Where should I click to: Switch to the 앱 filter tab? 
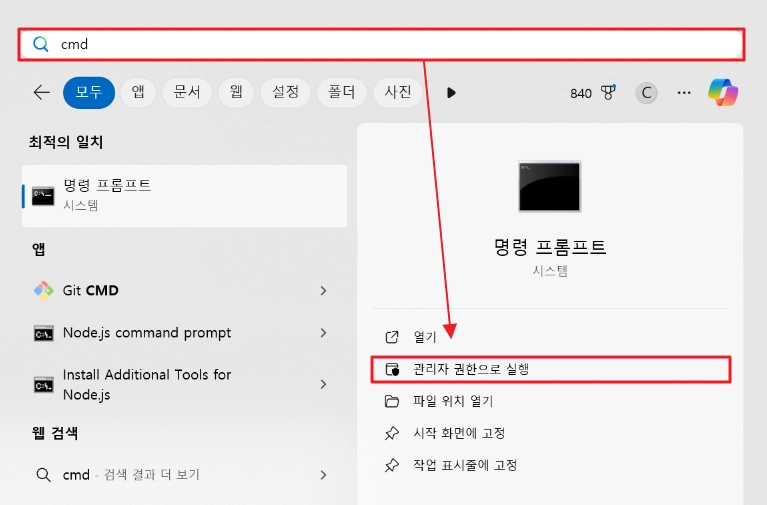[x=138, y=92]
